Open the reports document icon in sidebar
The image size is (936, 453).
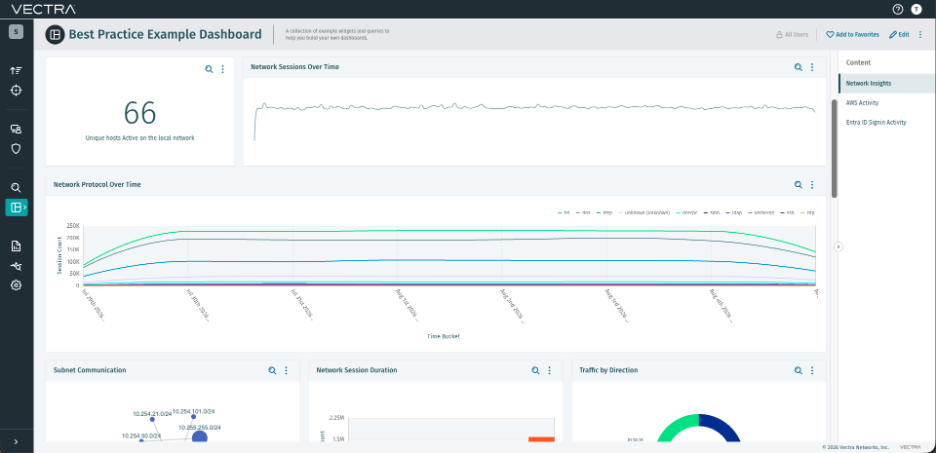pyautogui.click(x=16, y=245)
